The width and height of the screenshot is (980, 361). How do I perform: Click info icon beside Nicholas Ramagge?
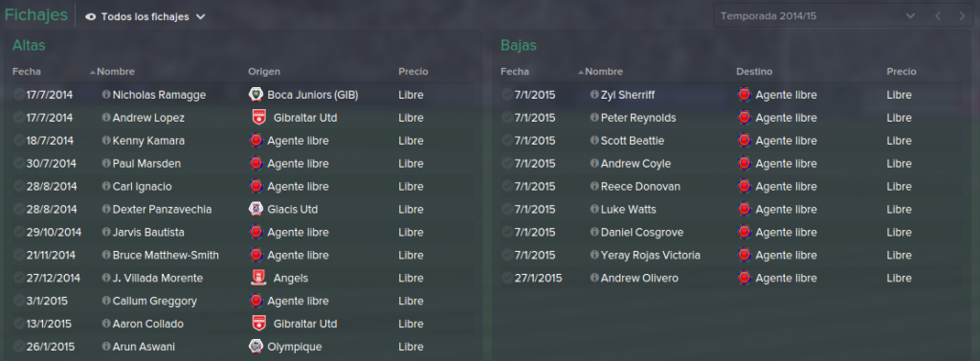coord(106,95)
